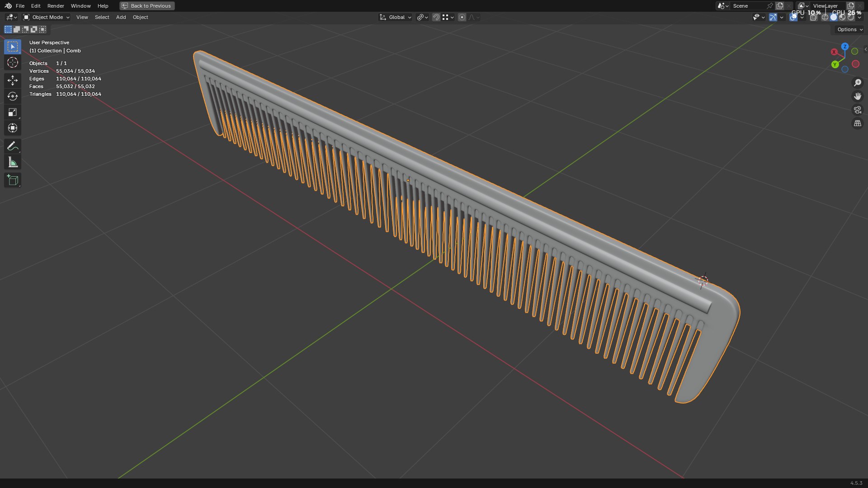The image size is (868, 488).
Task: Expand the Options popover
Action: click(849, 29)
